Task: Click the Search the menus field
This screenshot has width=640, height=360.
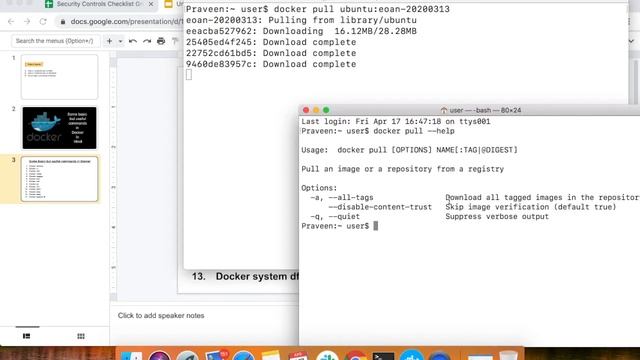Action: 56,41
